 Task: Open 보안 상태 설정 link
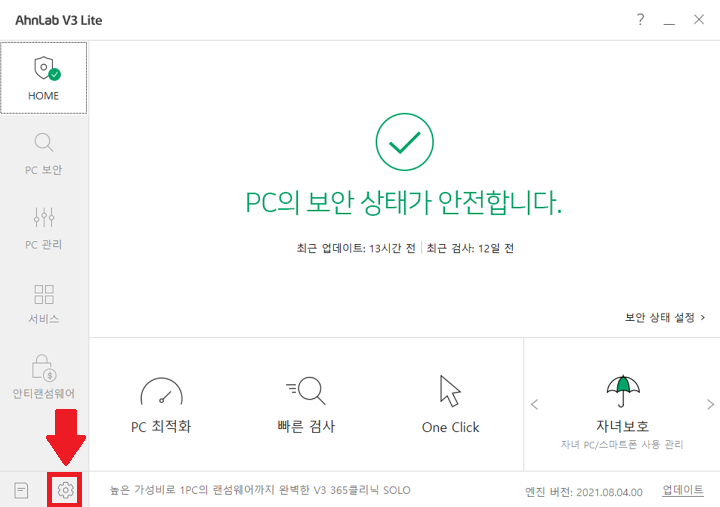coord(665,317)
